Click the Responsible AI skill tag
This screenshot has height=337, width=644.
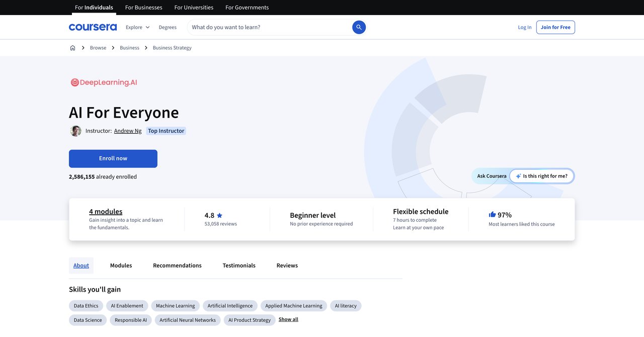pos(131,320)
